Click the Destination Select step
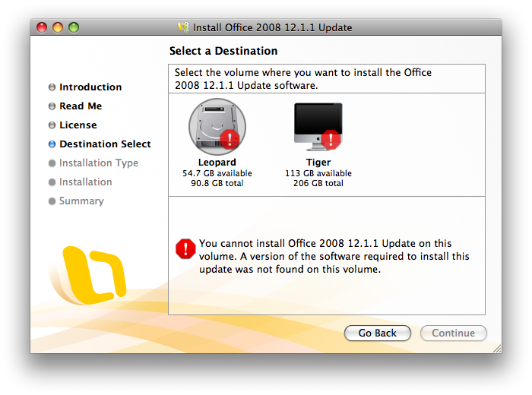 (105, 144)
